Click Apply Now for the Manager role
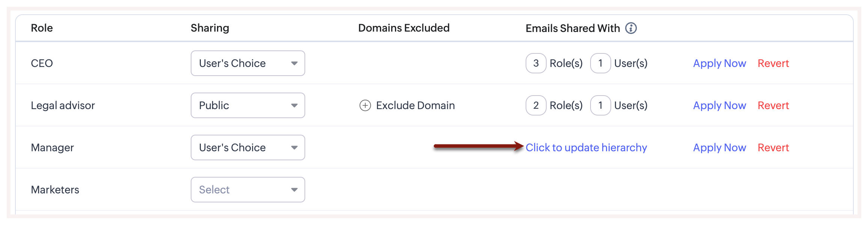The width and height of the screenshot is (868, 225). 719,147
